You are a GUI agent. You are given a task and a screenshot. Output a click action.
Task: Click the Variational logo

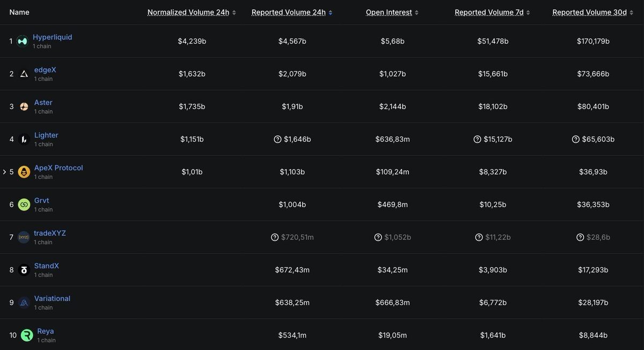[x=24, y=303]
